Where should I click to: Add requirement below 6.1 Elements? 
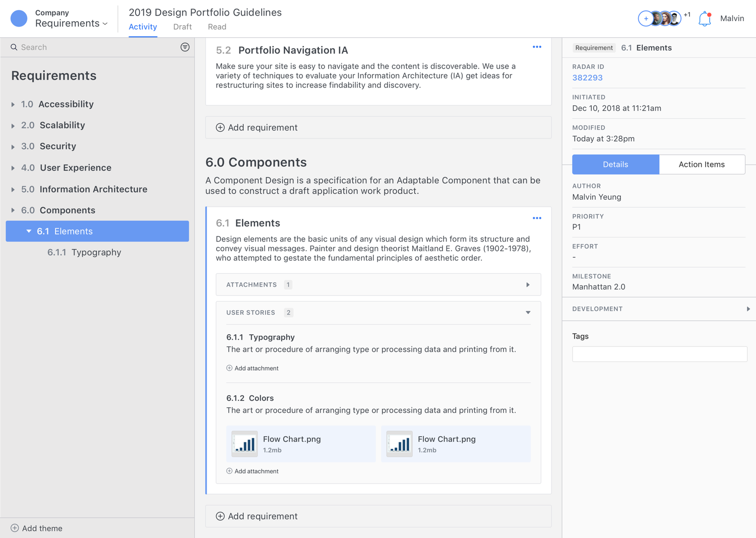(379, 516)
